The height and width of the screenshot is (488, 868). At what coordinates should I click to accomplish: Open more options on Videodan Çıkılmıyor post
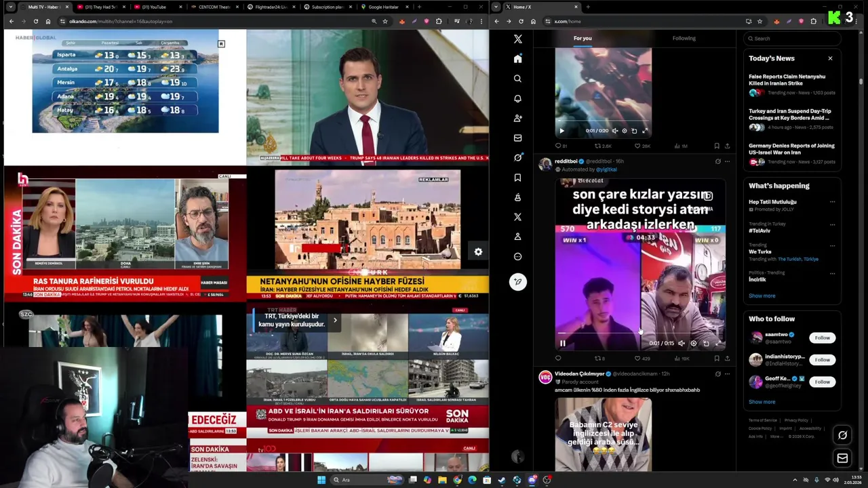click(x=727, y=373)
